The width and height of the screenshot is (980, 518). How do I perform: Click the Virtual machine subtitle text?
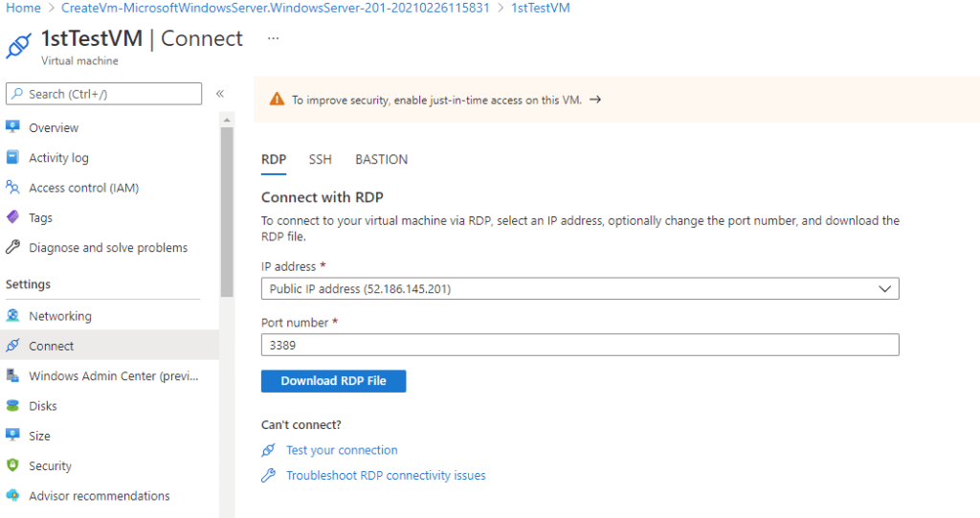pos(80,60)
